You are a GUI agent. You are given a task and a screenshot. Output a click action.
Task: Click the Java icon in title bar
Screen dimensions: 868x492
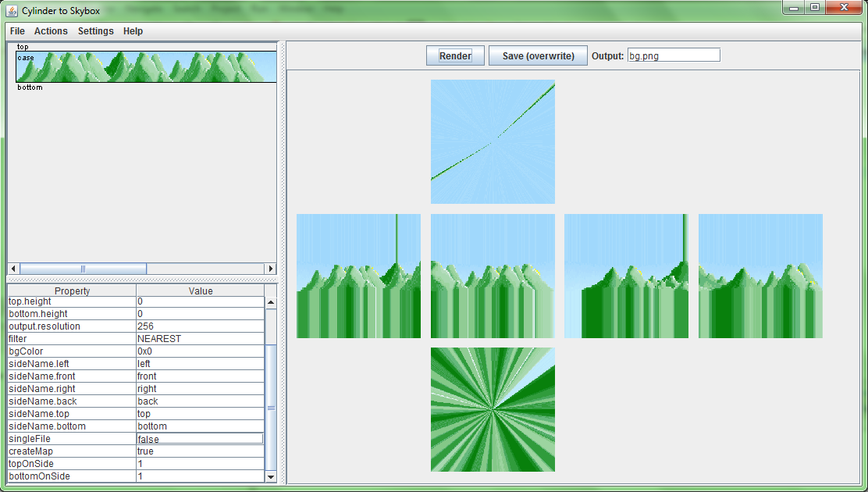coord(11,10)
